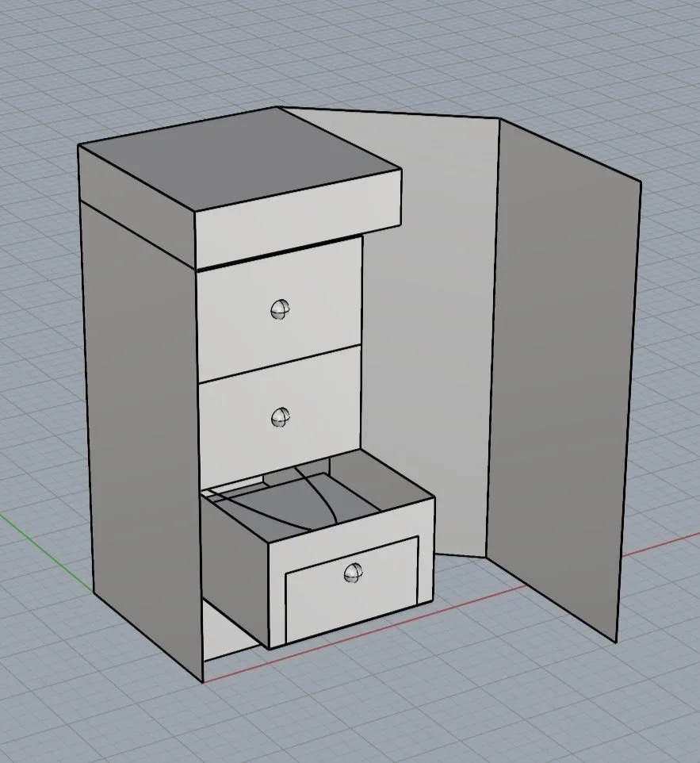The height and width of the screenshot is (763, 700).
Task: Select the middle drawer's spherical knob
Action: [x=280, y=417]
